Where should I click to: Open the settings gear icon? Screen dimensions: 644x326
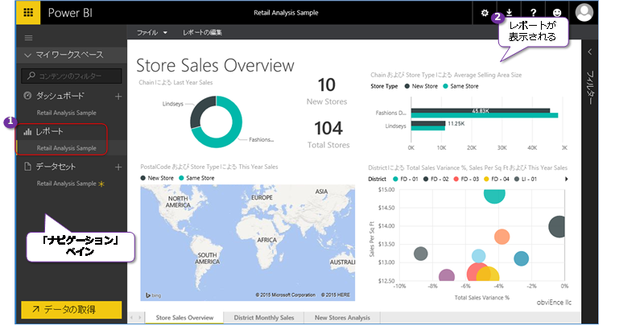pos(485,13)
